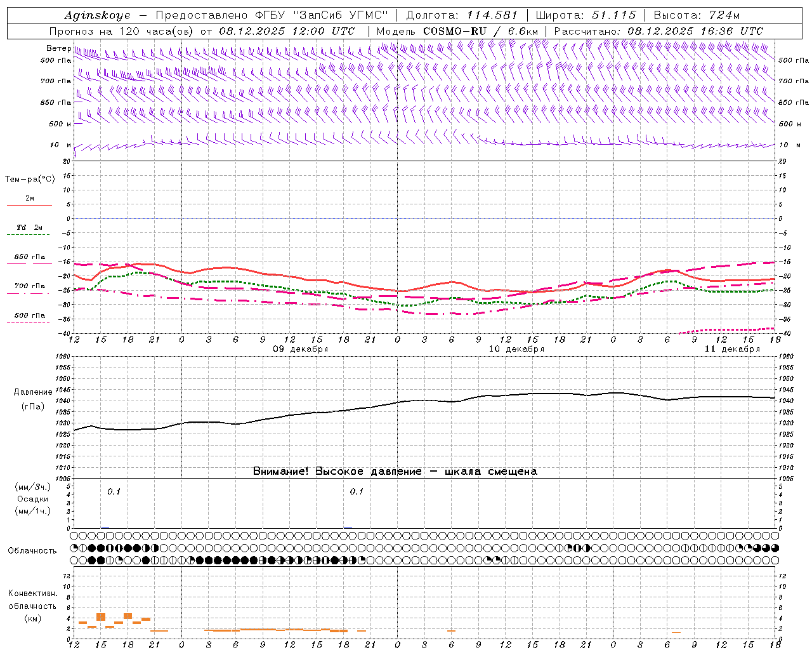This screenshot has width=812, height=650.
Task: Click the 1040 pressure tick on right axis
Action: click(x=785, y=401)
